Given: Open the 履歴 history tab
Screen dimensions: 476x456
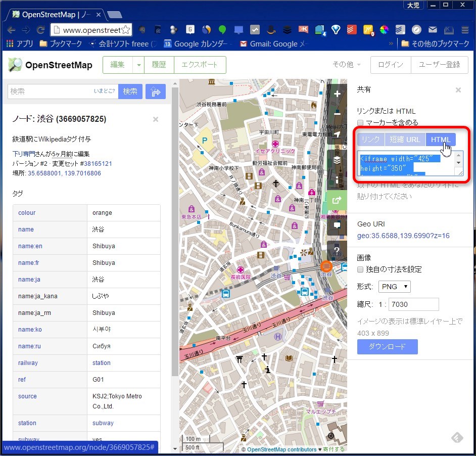Looking at the screenshot, I should [x=159, y=65].
